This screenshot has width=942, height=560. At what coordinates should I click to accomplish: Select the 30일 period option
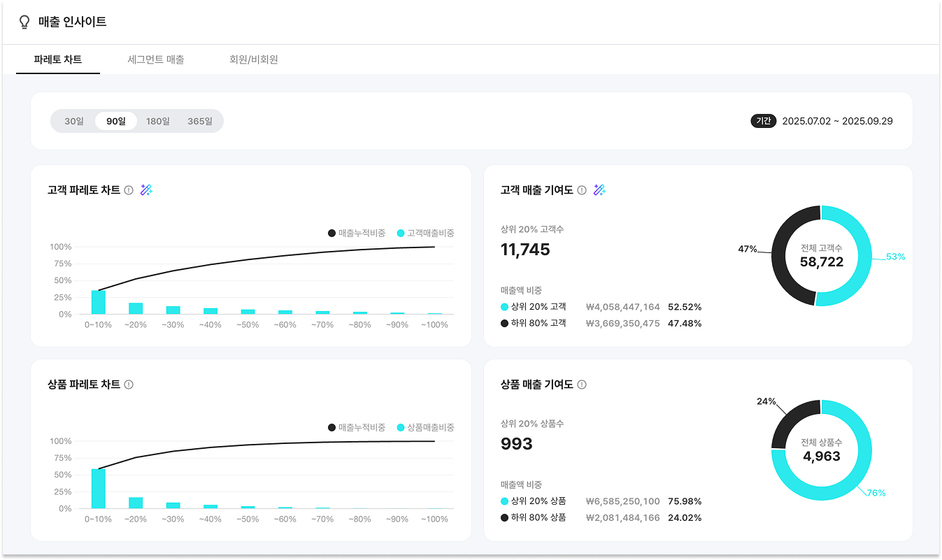[74, 121]
